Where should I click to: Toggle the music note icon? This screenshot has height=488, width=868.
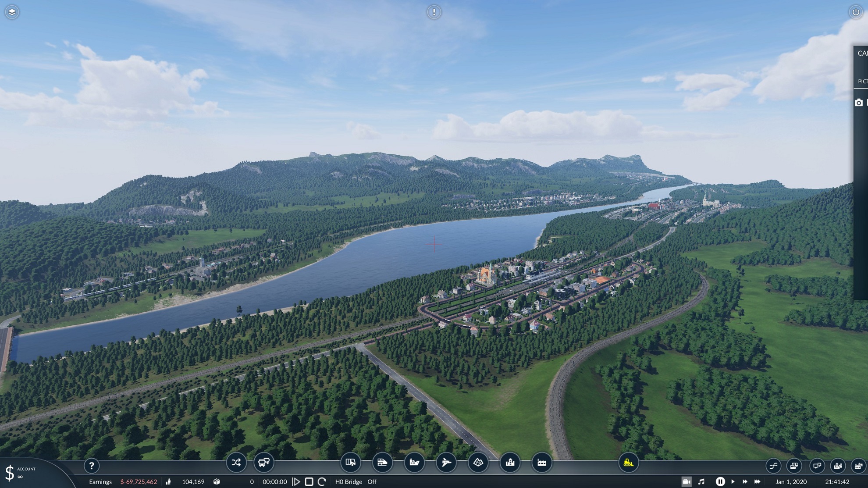(x=701, y=481)
